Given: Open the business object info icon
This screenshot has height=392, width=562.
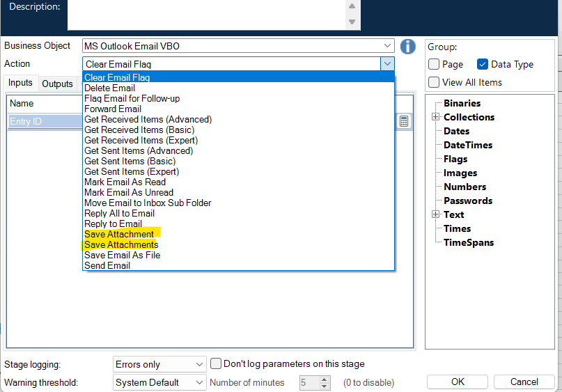Looking at the screenshot, I should [x=408, y=47].
